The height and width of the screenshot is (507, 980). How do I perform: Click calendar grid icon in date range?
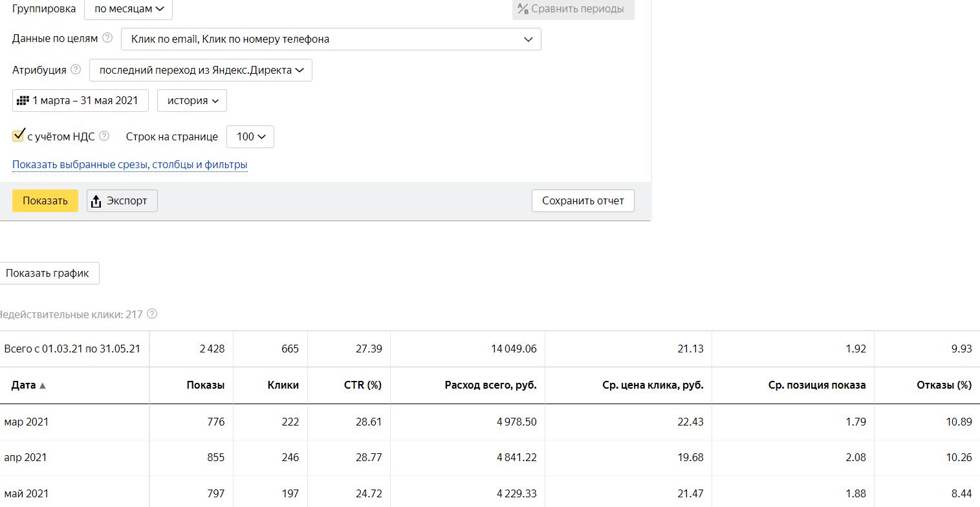[23, 101]
